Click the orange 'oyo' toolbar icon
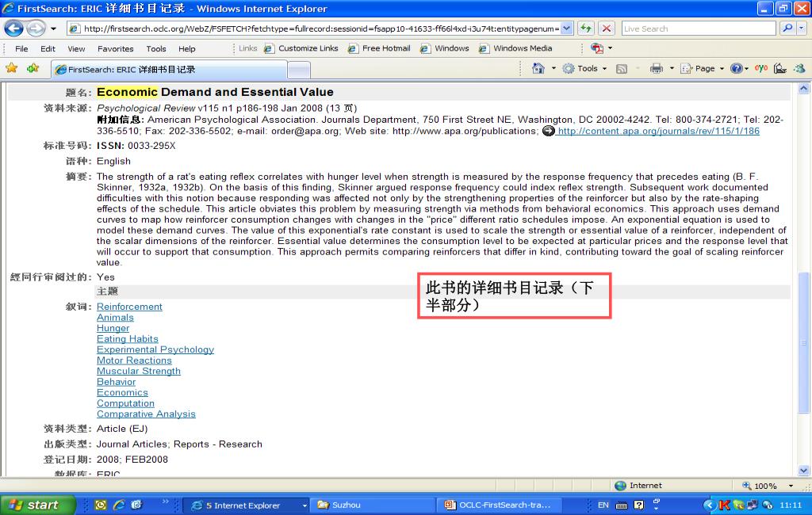The height and width of the screenshot is (515, 812). [760, 68]
